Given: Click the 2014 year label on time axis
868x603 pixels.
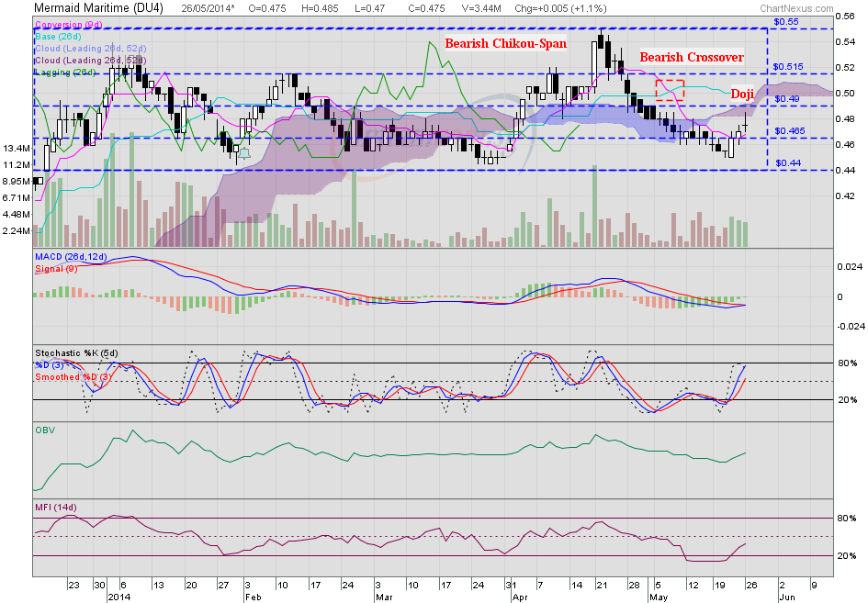Looking at the screenshot, I should 119,597.
